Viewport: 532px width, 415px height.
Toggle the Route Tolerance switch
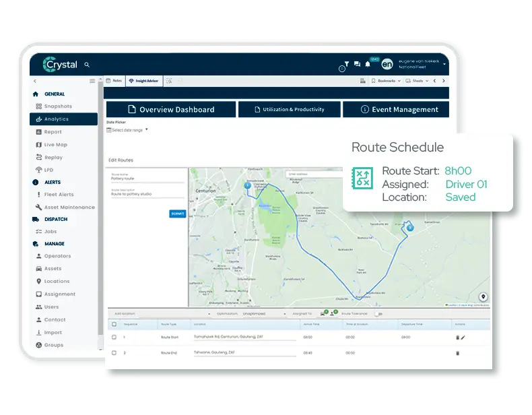378,314
